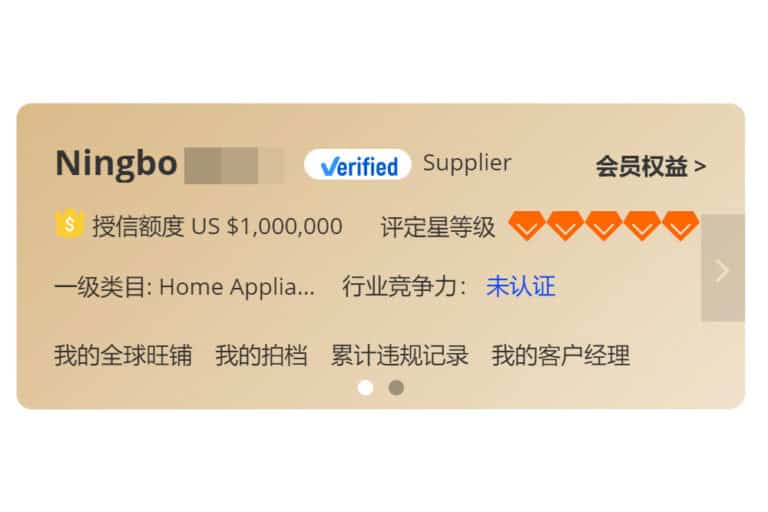This screenshot has height=512, width=768.
Task: Click the Verified badge
Action: pos(358,165)
